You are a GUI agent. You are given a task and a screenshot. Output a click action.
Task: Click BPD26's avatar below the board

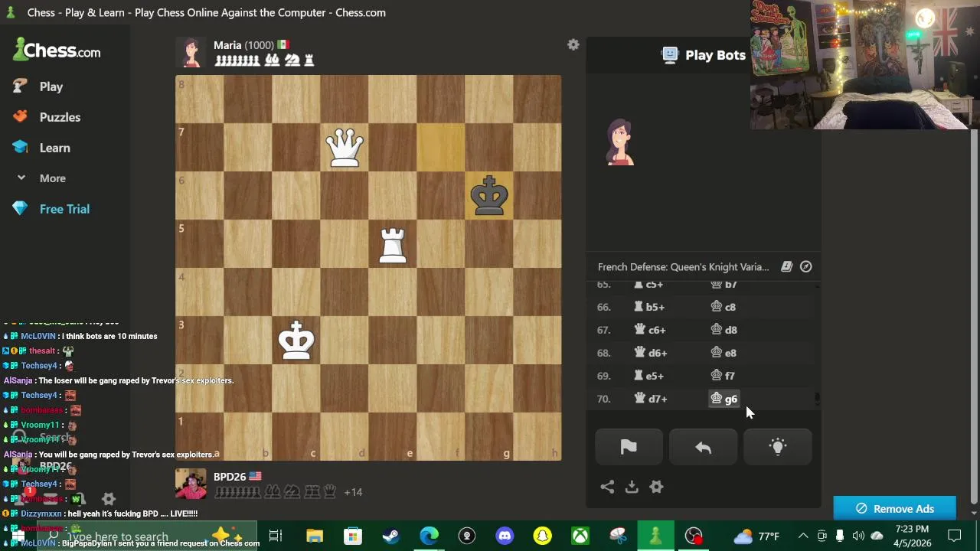coord(191,484)
